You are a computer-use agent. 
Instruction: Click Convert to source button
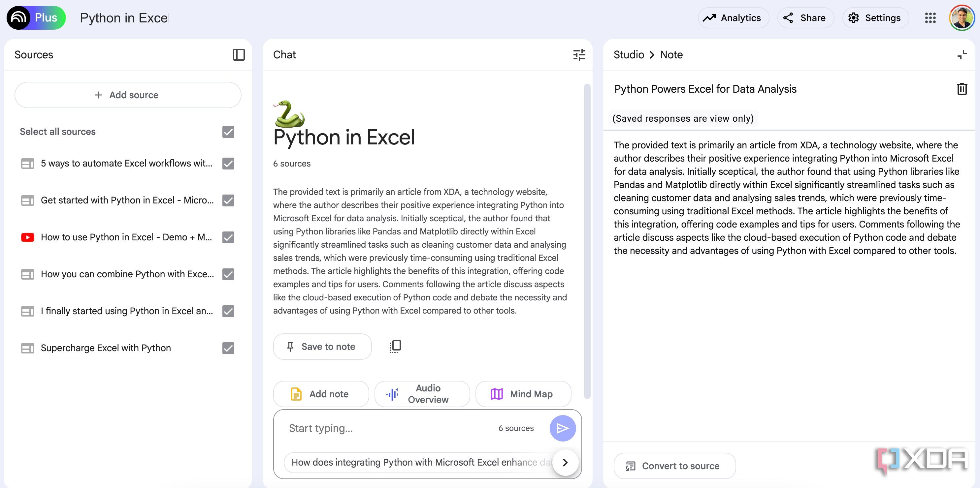click(x=674, y=466)
